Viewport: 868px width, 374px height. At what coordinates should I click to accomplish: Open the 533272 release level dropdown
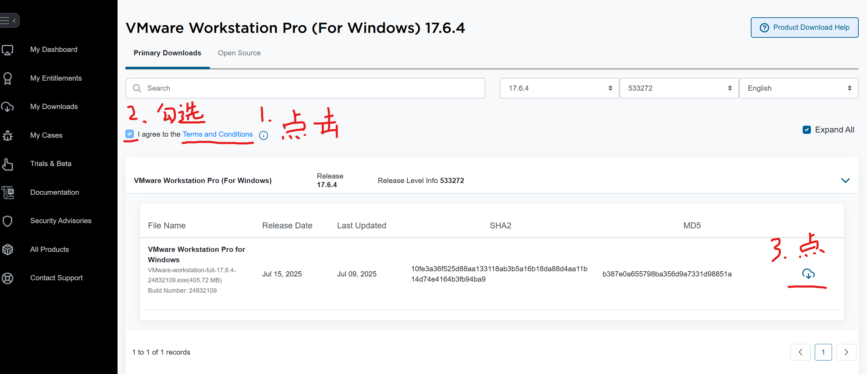click(x=679, y=88)
